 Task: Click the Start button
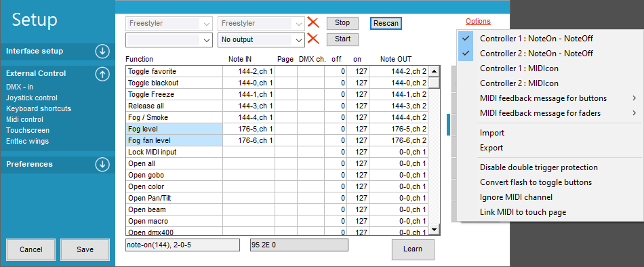click(x=342, y=39)
